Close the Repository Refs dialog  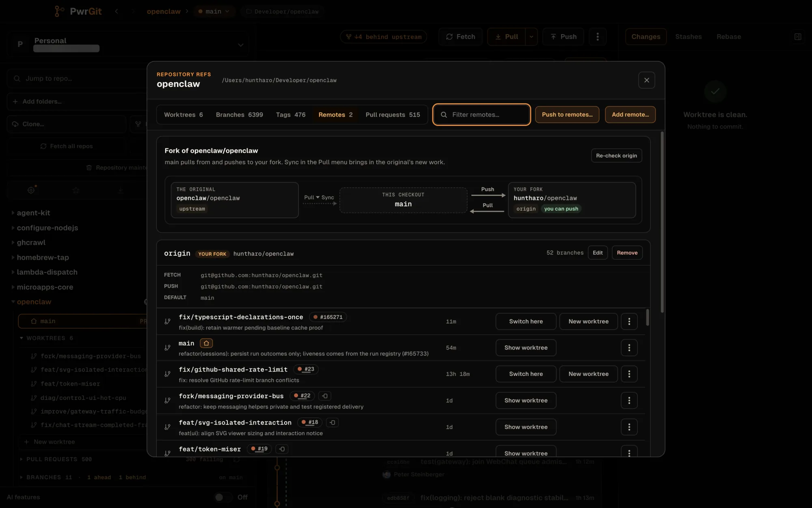coord(647,80)
